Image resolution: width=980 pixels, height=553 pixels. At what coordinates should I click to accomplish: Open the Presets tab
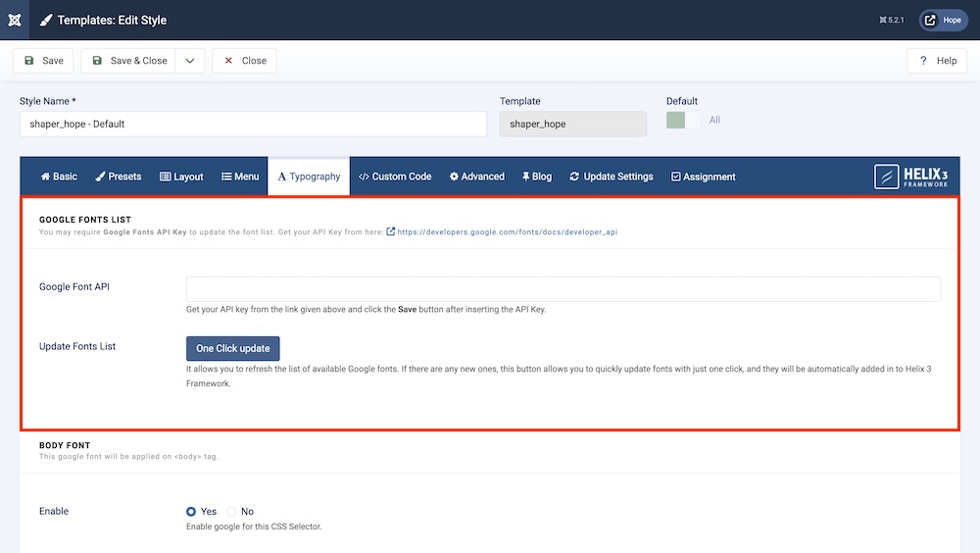coord(119,176)
